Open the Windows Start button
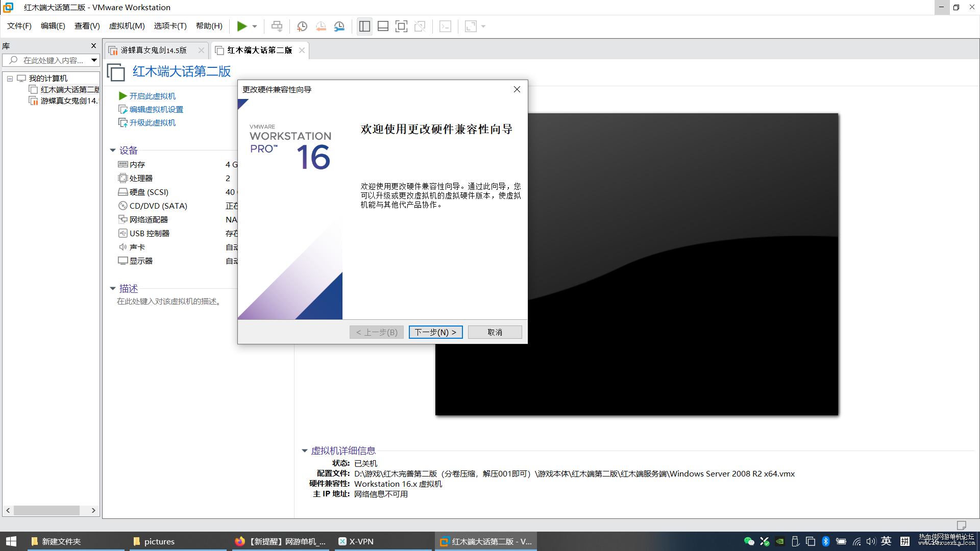980x551 pixels. click(x=11, y=541)
